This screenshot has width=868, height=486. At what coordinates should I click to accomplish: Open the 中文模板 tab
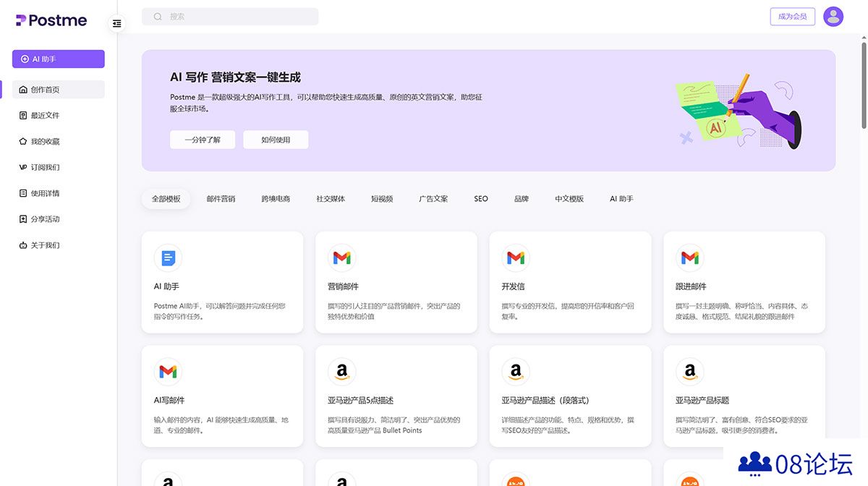pos(569,199)
